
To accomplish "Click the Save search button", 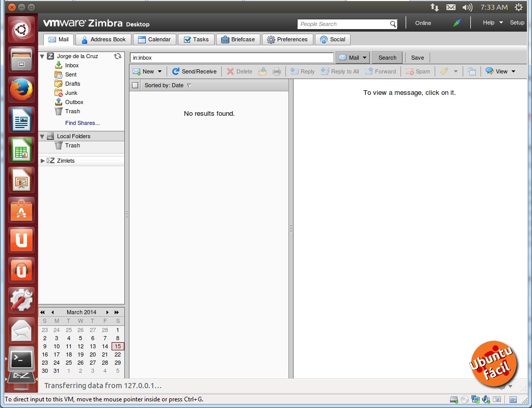I will click(x=417, y=58).
